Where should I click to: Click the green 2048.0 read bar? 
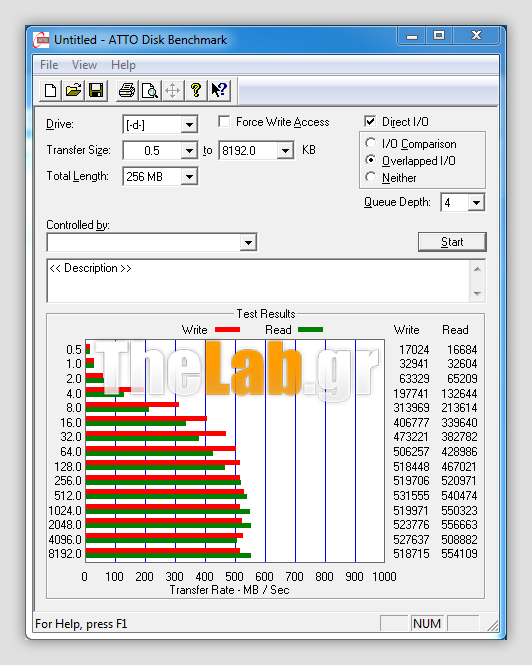tap(168, 526)
